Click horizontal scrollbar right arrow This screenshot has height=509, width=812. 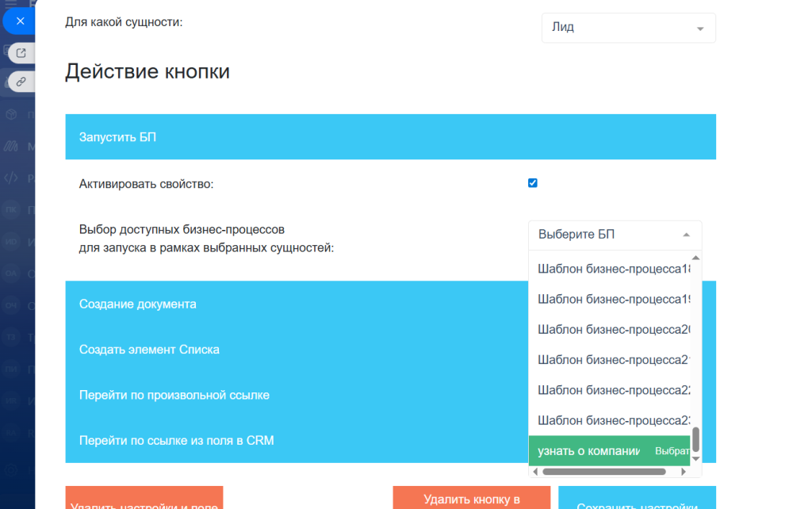684,472
